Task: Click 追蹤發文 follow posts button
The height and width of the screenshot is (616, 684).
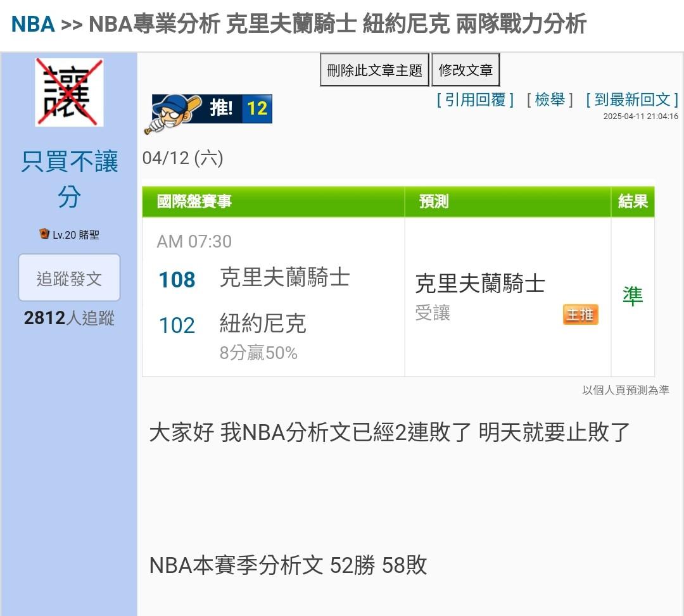Action: (69, 278)
